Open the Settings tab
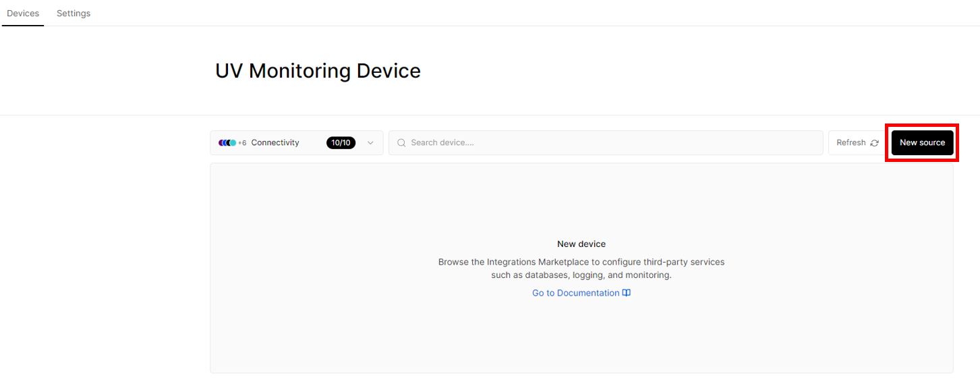The height and width of the screenshot is (384, 980). click(x=74, y=13)
